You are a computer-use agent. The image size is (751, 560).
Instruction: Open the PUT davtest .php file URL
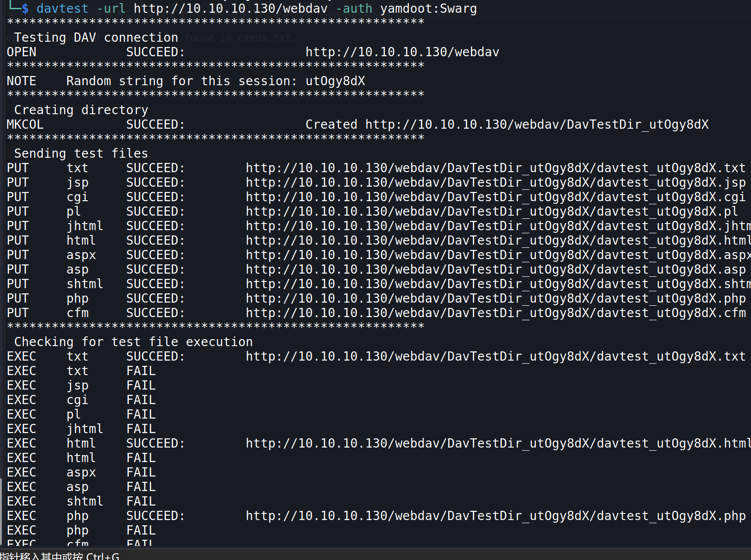[495, 298]
